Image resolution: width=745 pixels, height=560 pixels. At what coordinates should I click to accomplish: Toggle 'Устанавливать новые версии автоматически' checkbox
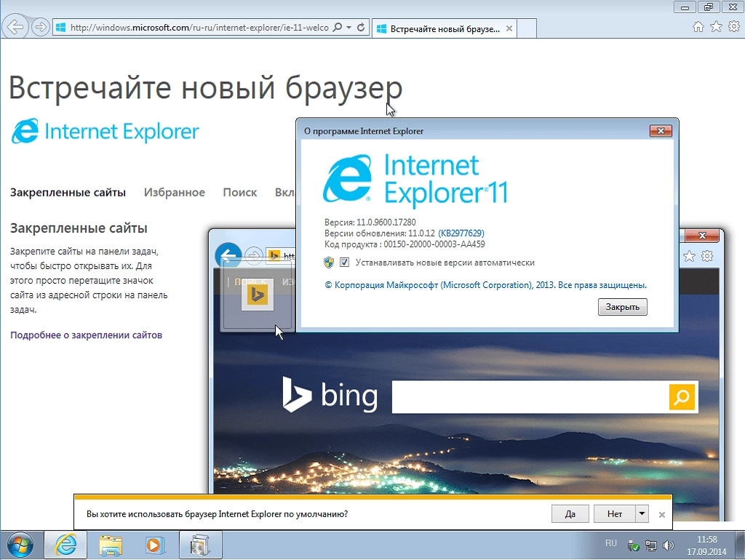coord(344,263)
